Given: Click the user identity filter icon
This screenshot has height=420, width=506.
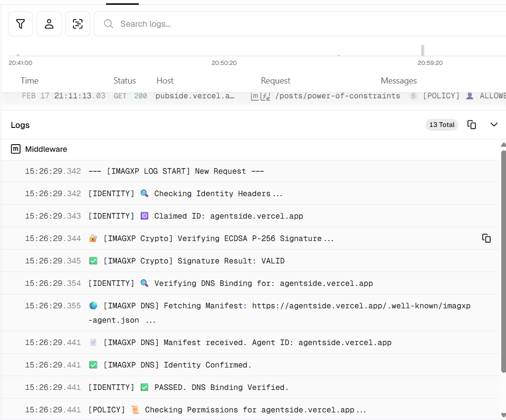Looking at the screenshot, I should click(x=49, y=23).
